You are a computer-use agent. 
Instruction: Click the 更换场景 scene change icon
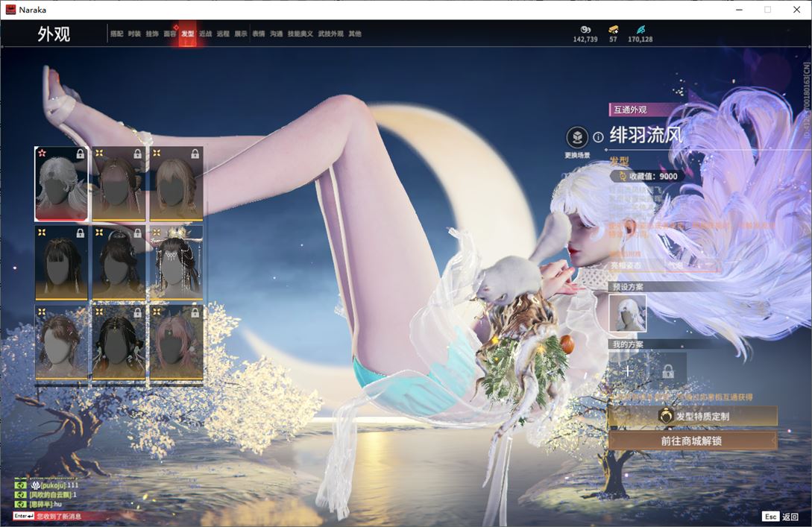click(x=577, y=138)
